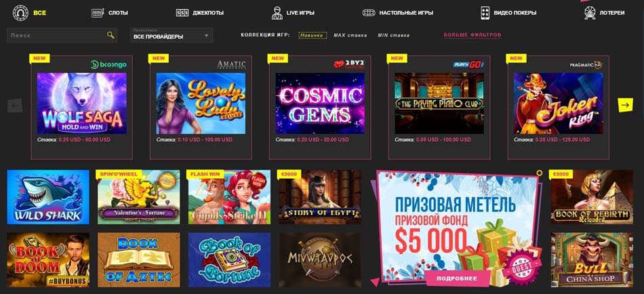Click the table games icon near НАСТОЛЬНЫЕ ИГРЫ
The width and height of the screenshot is (644, 294).
368,13
